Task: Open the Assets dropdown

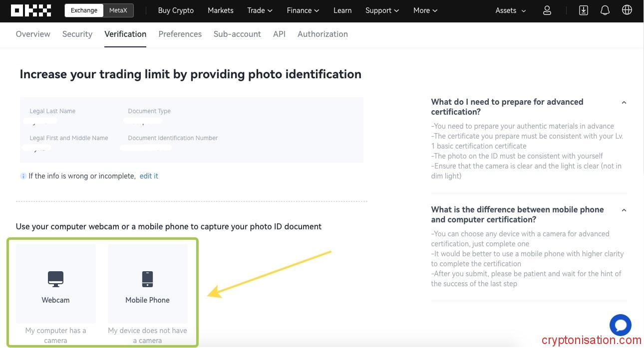Action: click(510, 10)
